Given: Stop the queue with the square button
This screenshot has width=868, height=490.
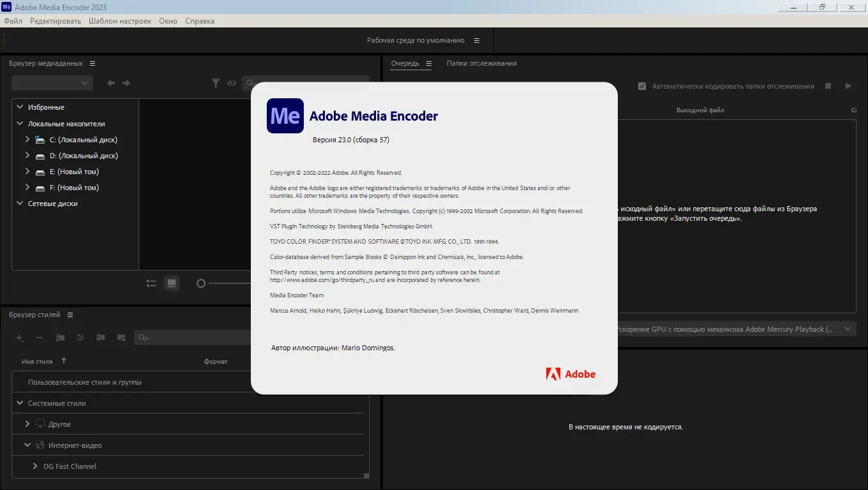Looking at the screenshot, I should [828, 86].
